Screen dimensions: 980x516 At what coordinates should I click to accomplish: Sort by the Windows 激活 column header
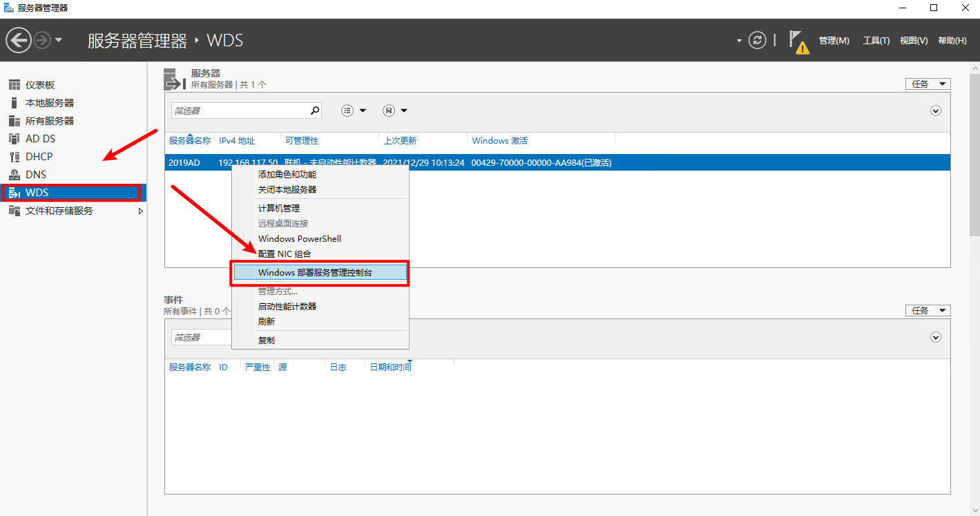(x=499, y=141)
